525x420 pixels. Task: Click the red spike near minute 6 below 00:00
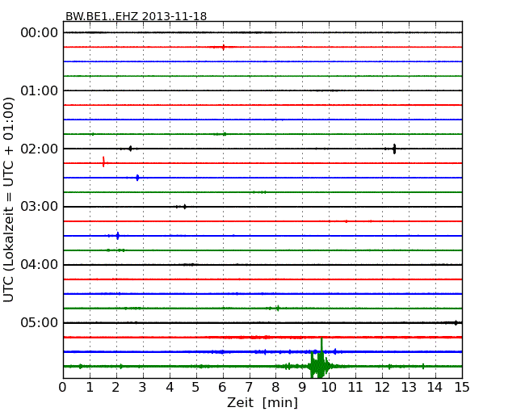point(223,47)
